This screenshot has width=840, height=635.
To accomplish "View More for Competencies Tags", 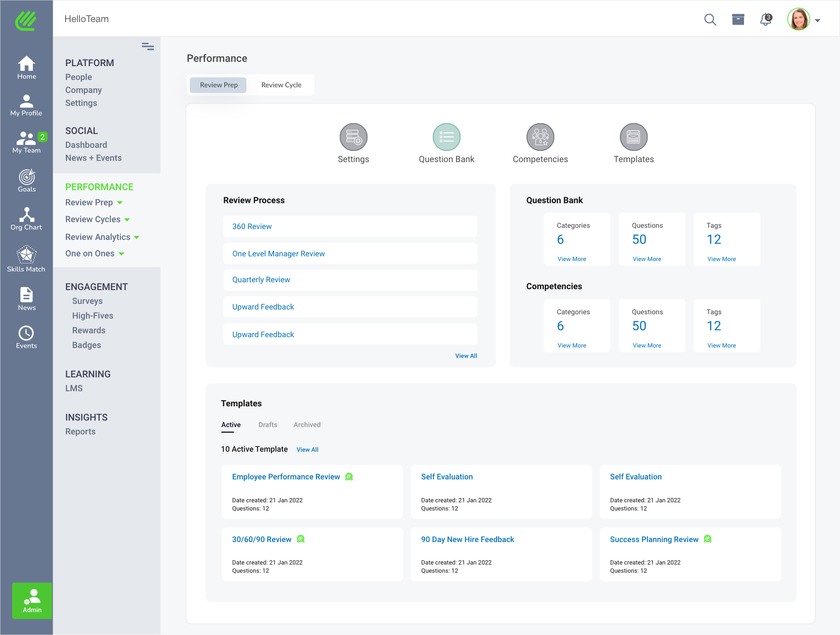I will 722,345.
